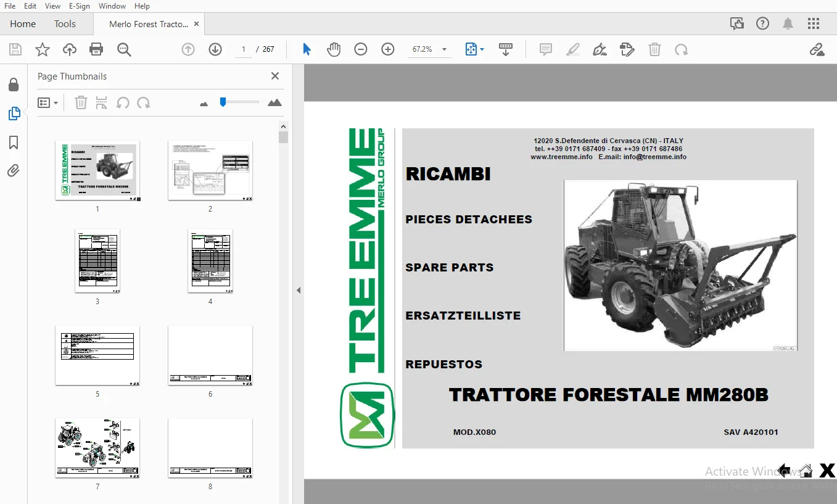Open the Find text magnifier
The height and width of the screenshot is (504, 837).
coord(124,49)
